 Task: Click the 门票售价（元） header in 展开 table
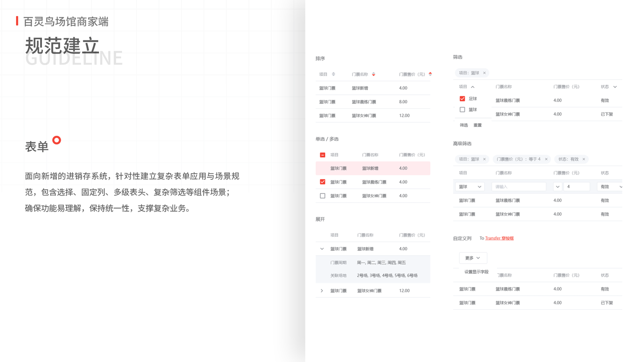pyautogui.click(x=412, y=235)
